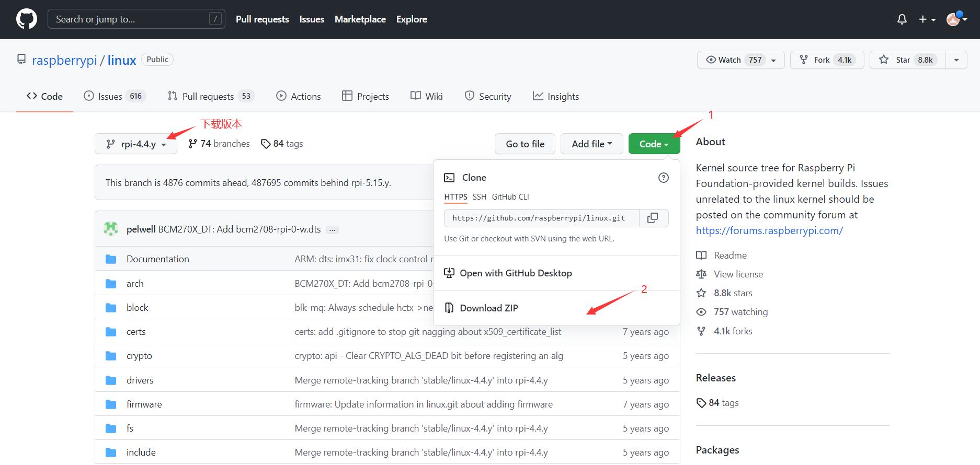Switch to the Actions tab
Image resolution: width=980 pixels, height=465 pixels.
click(299, 96)
